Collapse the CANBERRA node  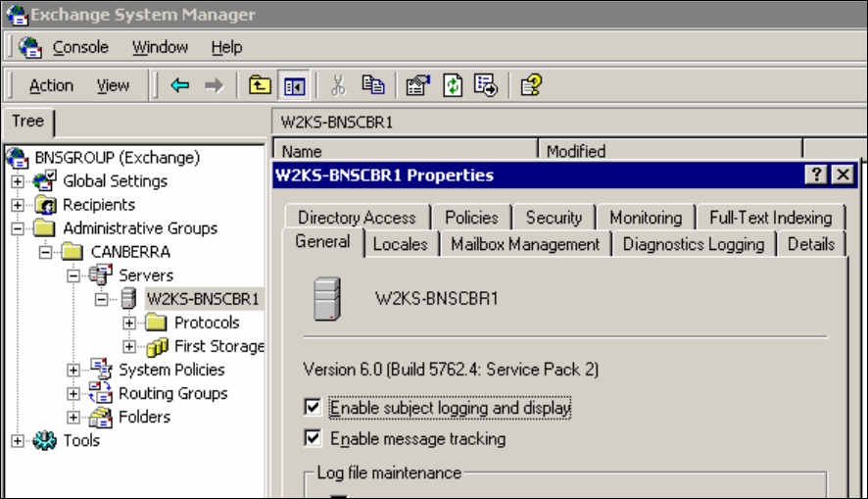click(x=46, y=252)
